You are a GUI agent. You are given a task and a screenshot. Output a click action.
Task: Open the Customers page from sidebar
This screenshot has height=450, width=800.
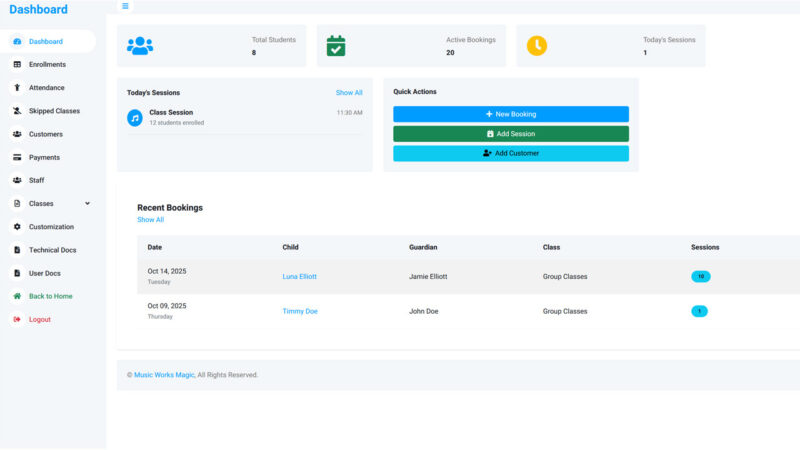45,134
